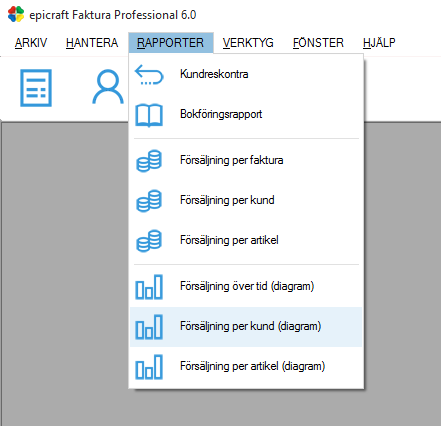Open the HANTERA menu
Viewport: 441px width, 426px height.
[x=92, y=43]
